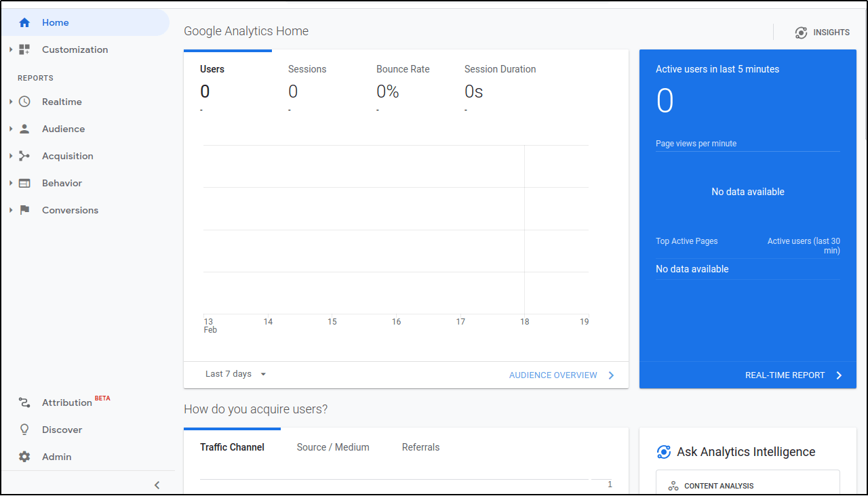Expand the Conversions reports arrow
Screen dimensions: 868x496
click(11, 210)
